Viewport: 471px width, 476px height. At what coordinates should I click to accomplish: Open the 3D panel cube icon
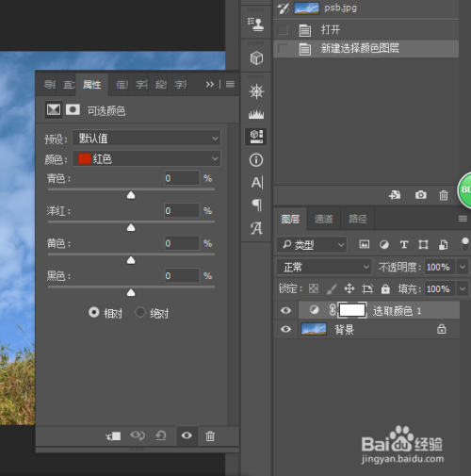[256, 58]
